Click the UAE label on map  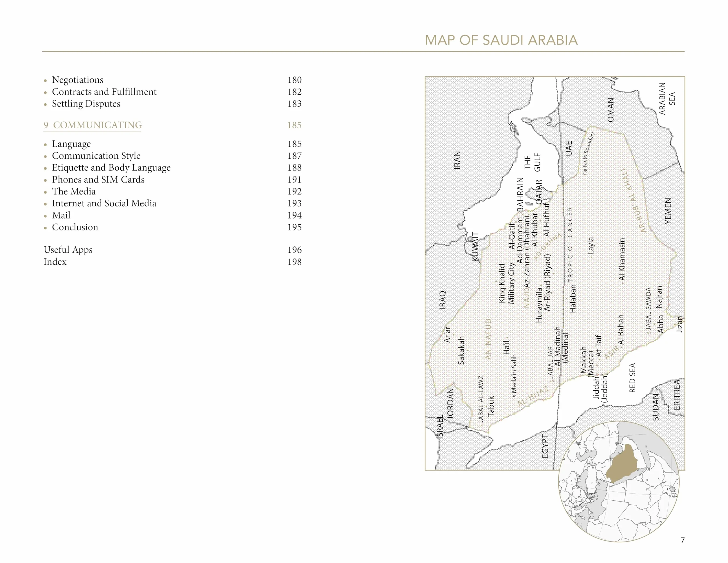[x=569, y=148]
